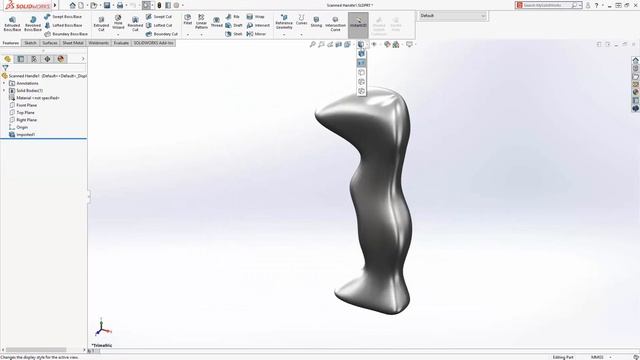The image size is (640, 360).
Task: Open the PropertyManager tab
Action: (x=21, y=59)
